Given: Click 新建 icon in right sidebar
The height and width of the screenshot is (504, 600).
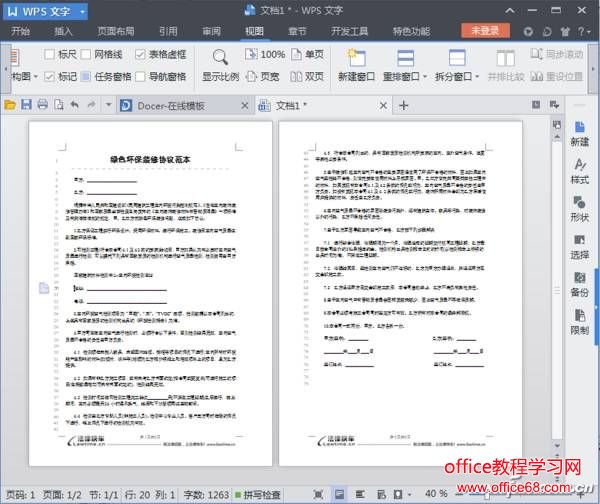Looking at the screenshot, I should click(579, 134).
